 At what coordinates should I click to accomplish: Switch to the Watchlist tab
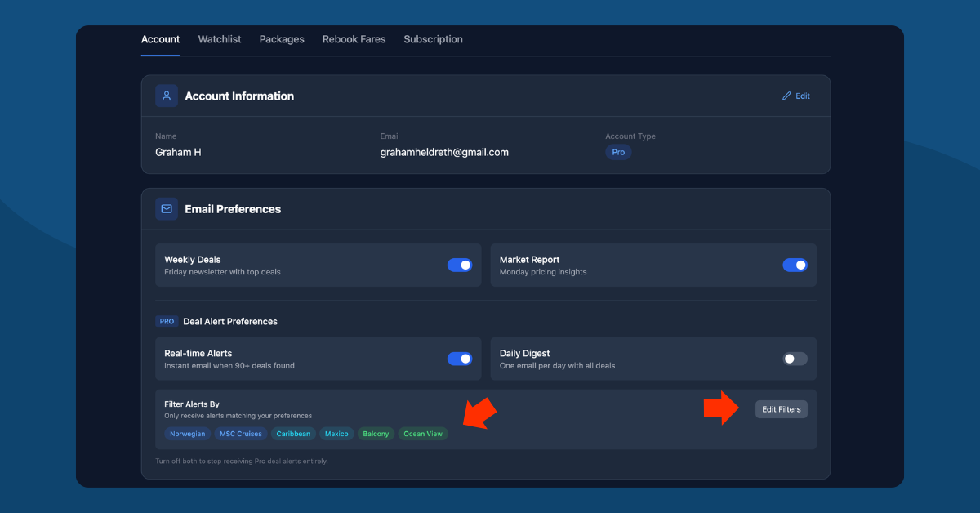click(219, 39)
